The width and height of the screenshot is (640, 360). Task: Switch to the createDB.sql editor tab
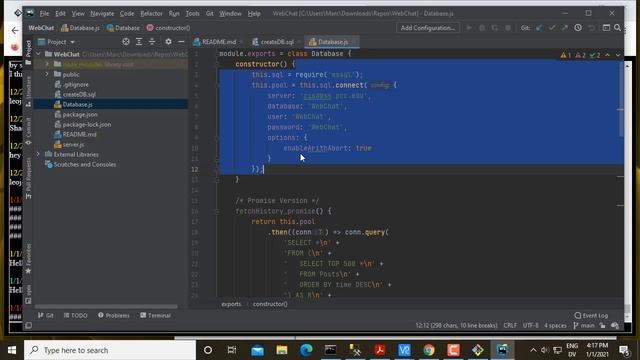coord(276,42)
